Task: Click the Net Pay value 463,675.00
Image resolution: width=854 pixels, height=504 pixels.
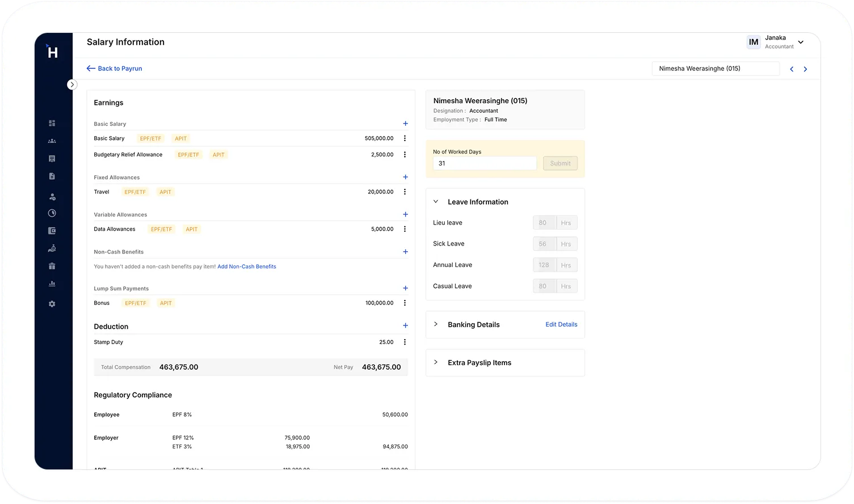Action: (381, 367)
